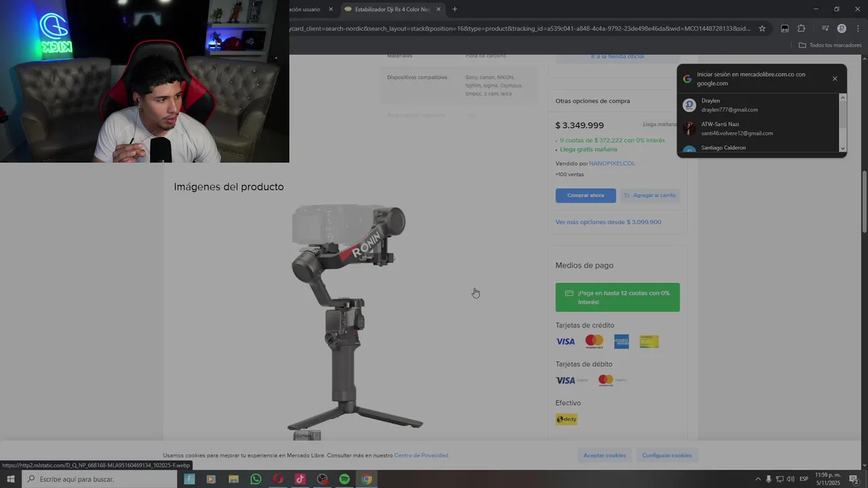Click the taskbar search box
868x488 pixels.
99,479
